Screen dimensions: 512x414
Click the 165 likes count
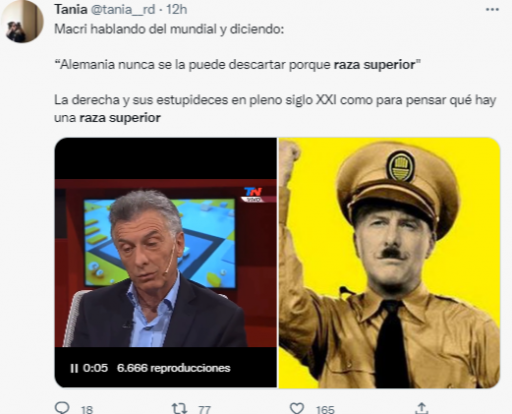[x=325, y=409]
